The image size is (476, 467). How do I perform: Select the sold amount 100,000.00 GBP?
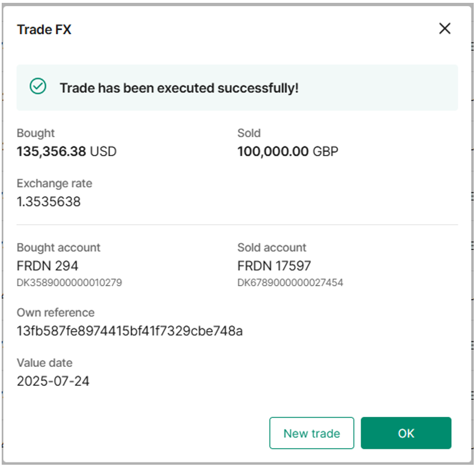(x=287, y=151)
